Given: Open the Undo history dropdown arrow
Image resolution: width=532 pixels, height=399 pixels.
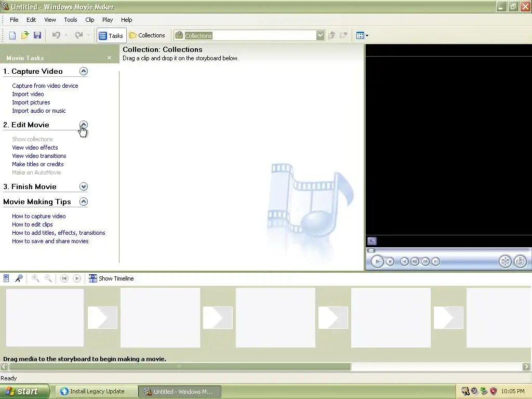Looking at the screenshot, I should pos(66,35).
